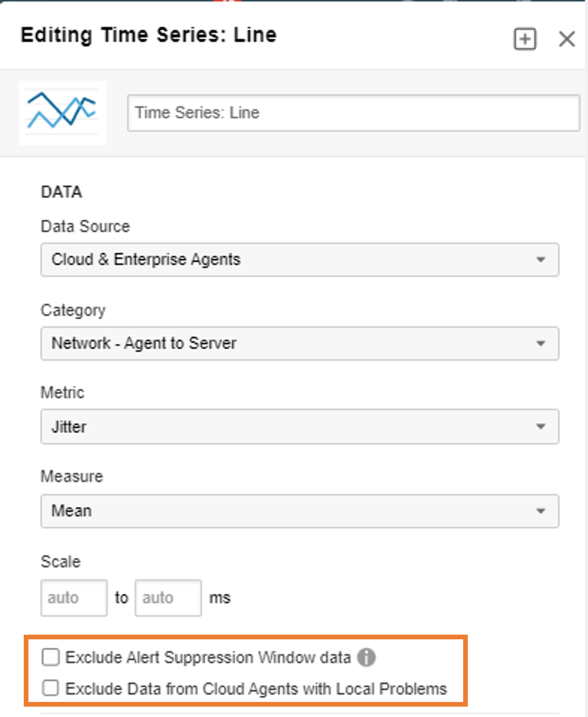Click the Editing Time Series: Line heading

coord(149,35)
